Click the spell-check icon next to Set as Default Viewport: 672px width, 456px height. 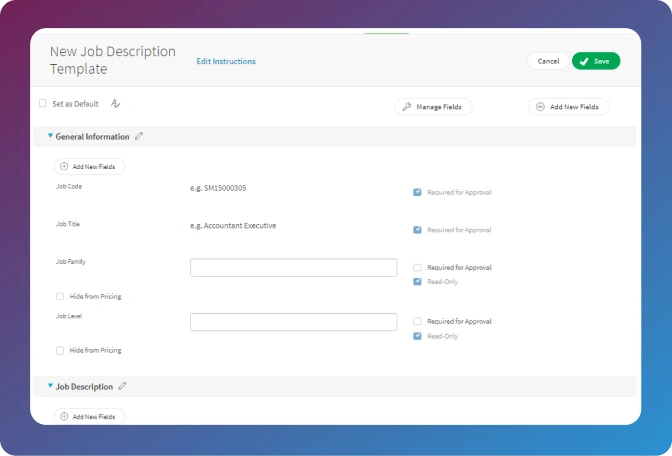tap(115, 103)
